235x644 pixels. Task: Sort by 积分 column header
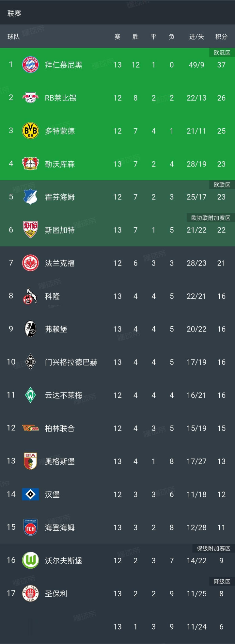(221, 37)
